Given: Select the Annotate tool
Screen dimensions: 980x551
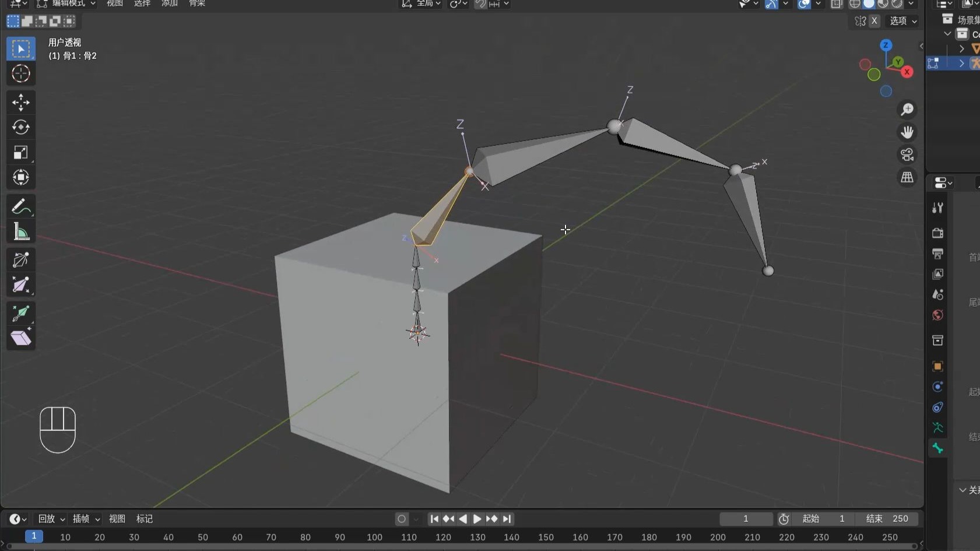Looking at the screenshot, I should (x=21, y=206).
